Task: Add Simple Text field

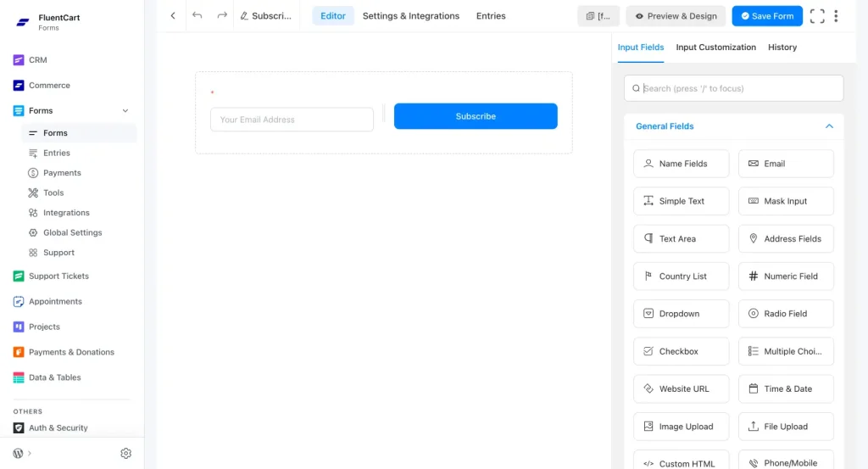Action: (x=681, y=201)
